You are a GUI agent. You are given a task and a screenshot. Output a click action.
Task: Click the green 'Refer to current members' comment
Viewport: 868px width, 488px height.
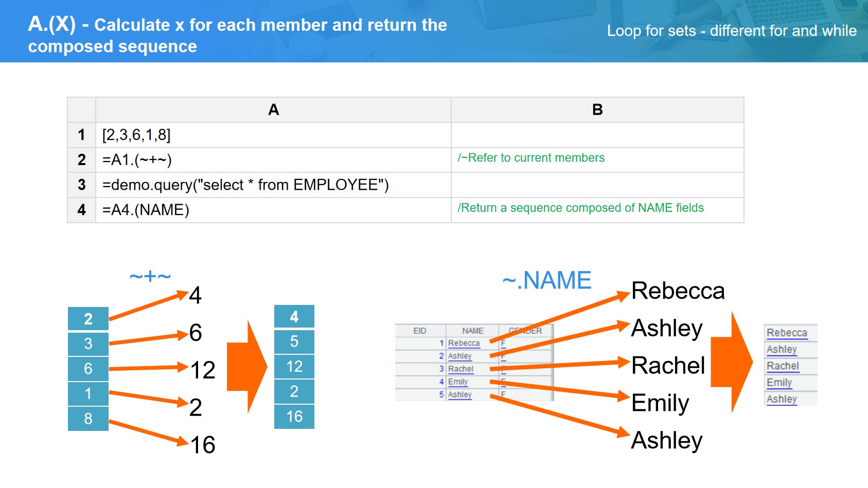click(x=531, y=158)
